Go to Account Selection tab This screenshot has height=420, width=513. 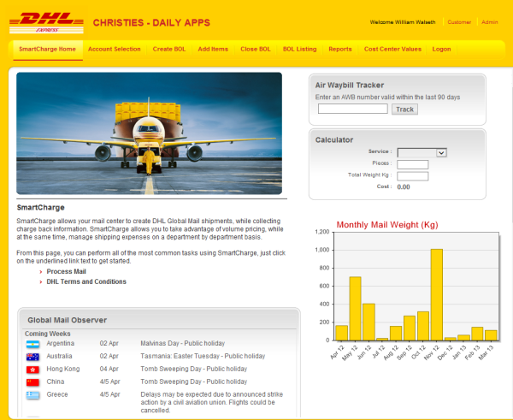(x=114, y=50)
